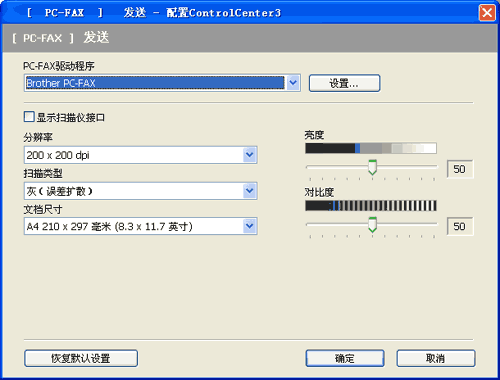Screen dimensions: 500x380
Task: Click the 设置... settings button
Action: [x=344, y=83]
